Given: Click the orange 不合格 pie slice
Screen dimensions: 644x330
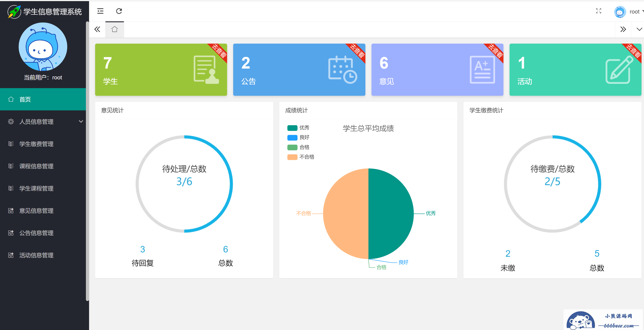Looking at the screenshot, I should (x=346, y=214).
